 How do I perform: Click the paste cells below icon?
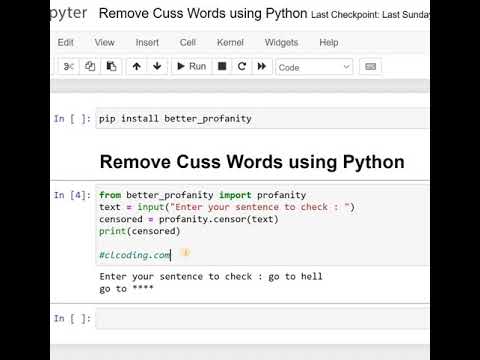click(x=111, y=67)
